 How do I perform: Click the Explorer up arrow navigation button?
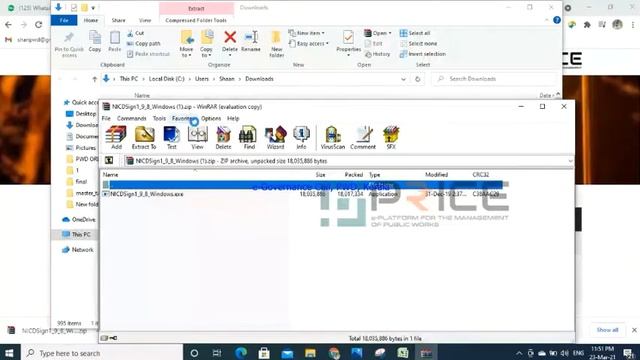coord(94,79)
